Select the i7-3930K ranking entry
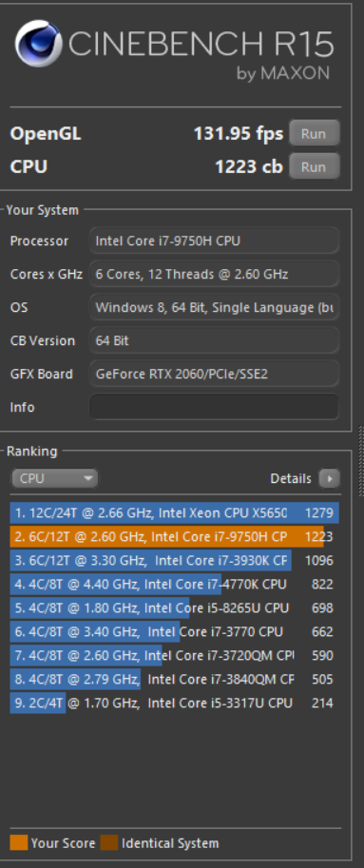 coord(174,560)
